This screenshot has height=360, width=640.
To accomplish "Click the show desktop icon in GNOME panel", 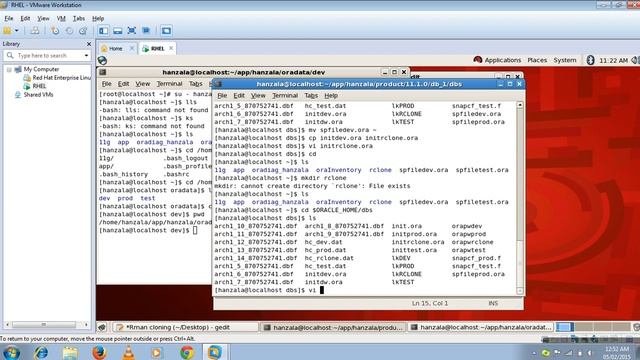I will click(102, 327).
